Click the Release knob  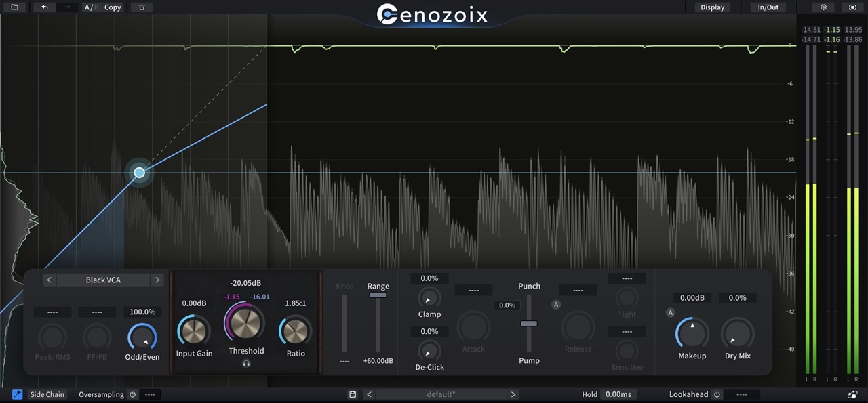(578, 327)
